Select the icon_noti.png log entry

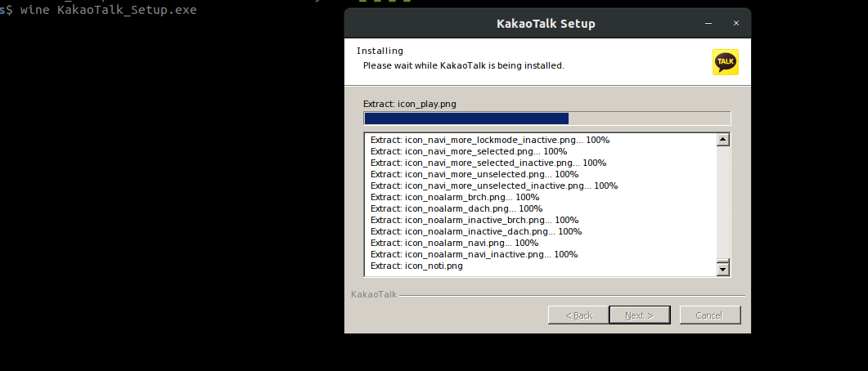tap(416, 266)
